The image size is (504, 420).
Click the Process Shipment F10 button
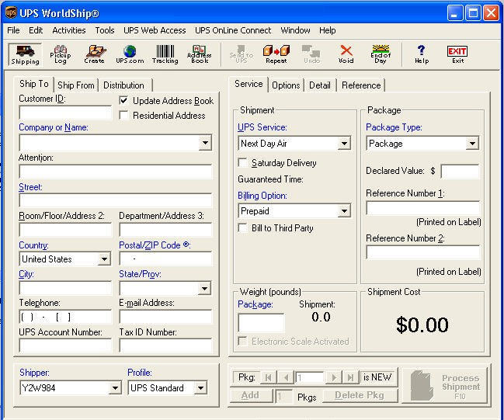445,386
